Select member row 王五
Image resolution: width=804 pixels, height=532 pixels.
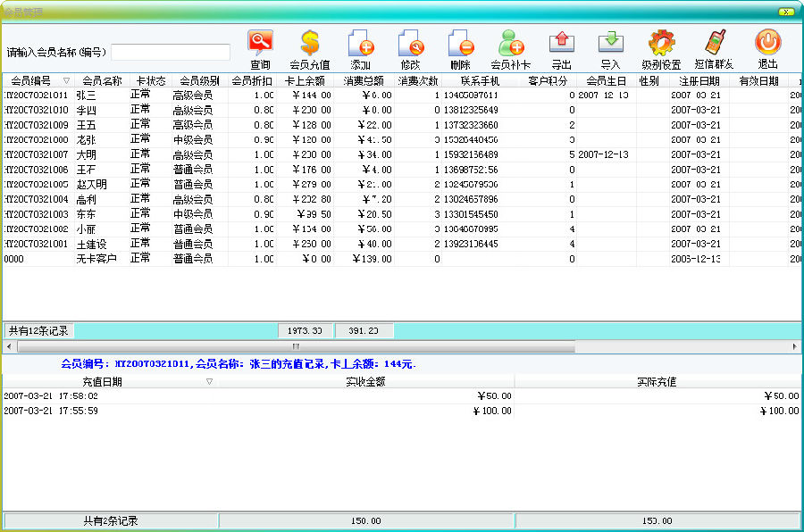pyautogui.click(x=401, y=125)
